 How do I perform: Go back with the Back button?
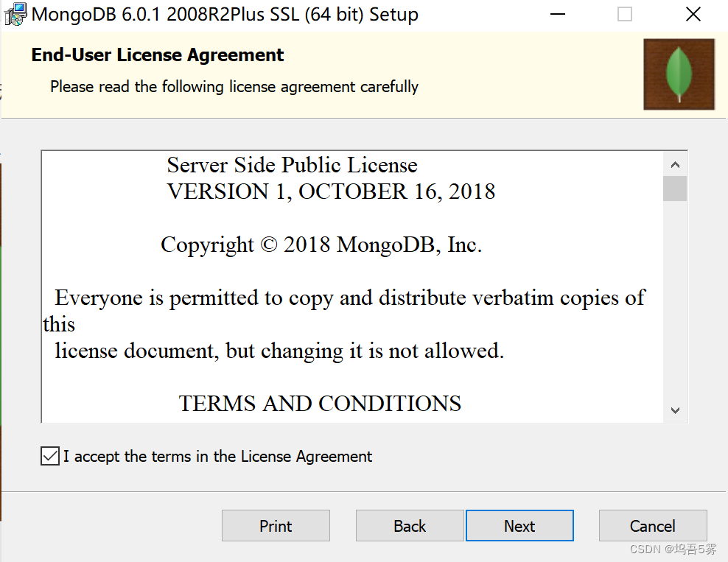click(x=410, y=526)
